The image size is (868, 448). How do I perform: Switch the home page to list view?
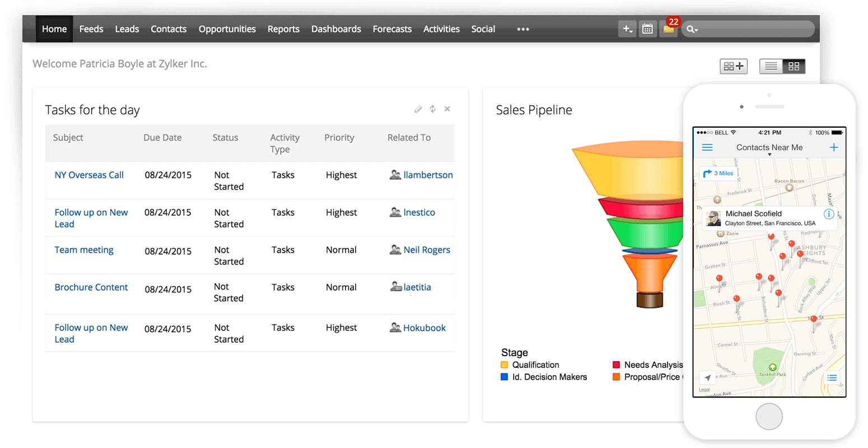click(771, 66)
